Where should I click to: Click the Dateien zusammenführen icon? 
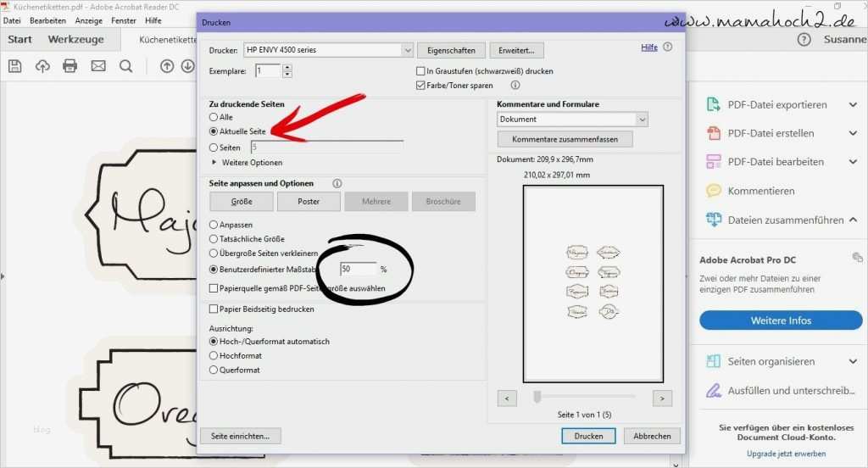pyautogui.click(x=713, y=220)
